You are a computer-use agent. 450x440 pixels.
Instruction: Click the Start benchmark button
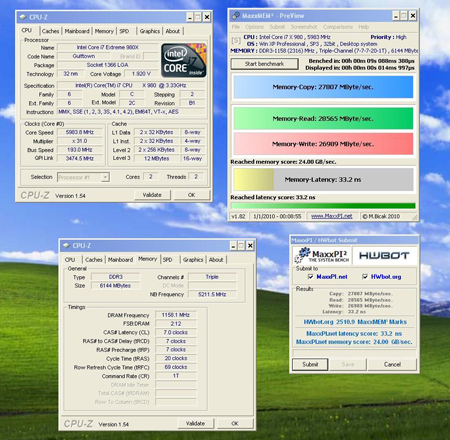pyautogui.click(x=265, y=64)
